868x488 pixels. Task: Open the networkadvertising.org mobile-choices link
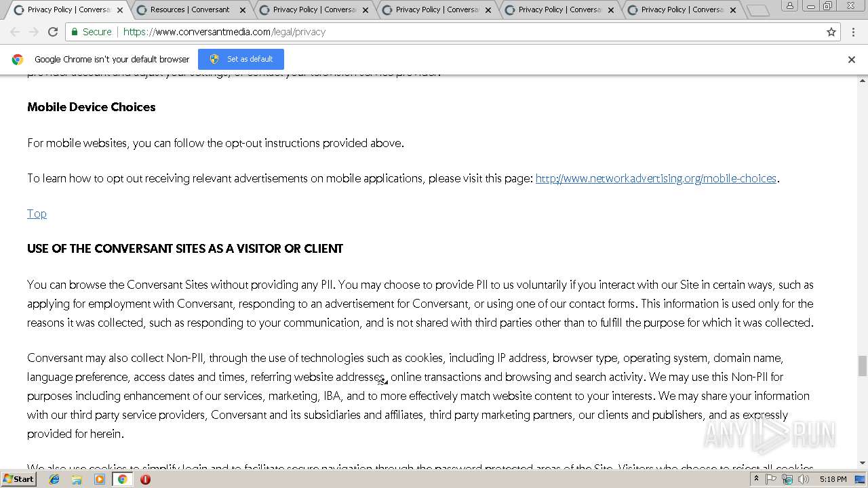(x=656, y=178)
